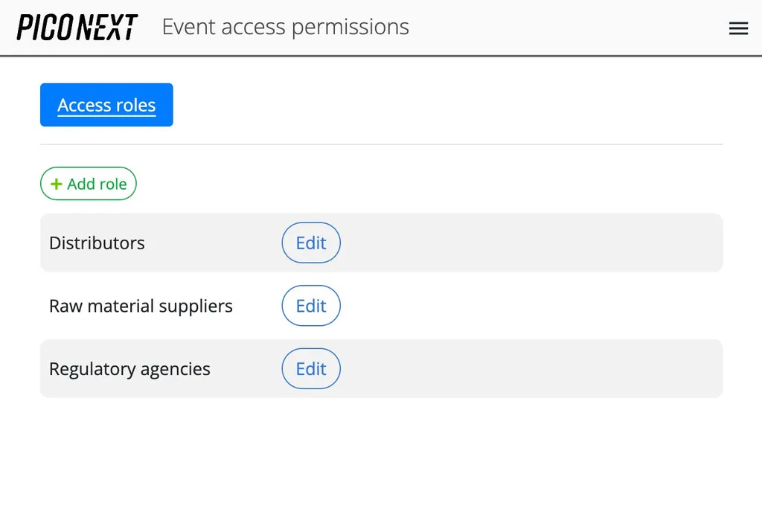This screenshot has height=532, width=762.
Task: Edit the Raw material suppliers role
Action: (x=311, y=306)
